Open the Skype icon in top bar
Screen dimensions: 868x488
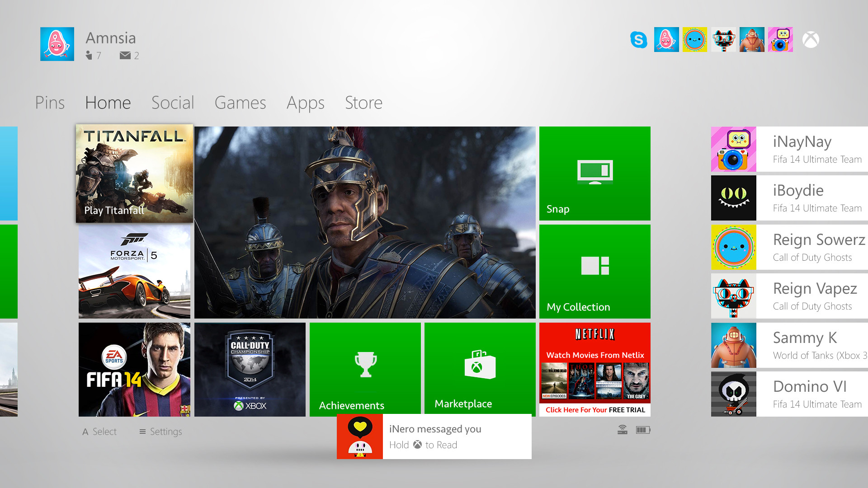(x=638, y=40)
